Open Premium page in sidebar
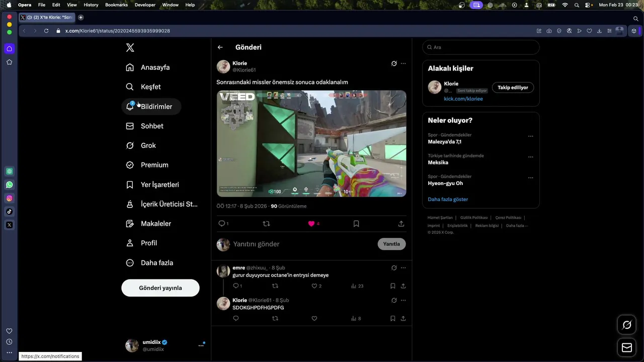 click(147, 165)
